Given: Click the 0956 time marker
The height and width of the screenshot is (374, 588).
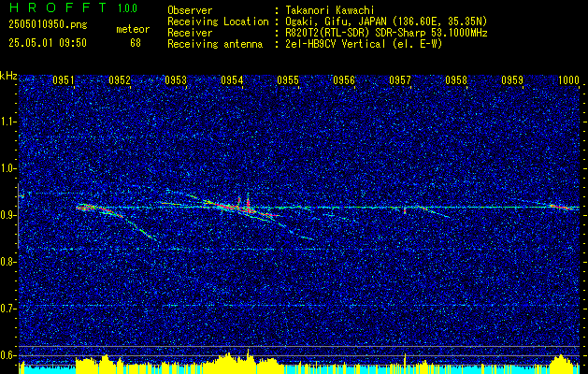Looking at the screenshot, I should coord(344,80).
